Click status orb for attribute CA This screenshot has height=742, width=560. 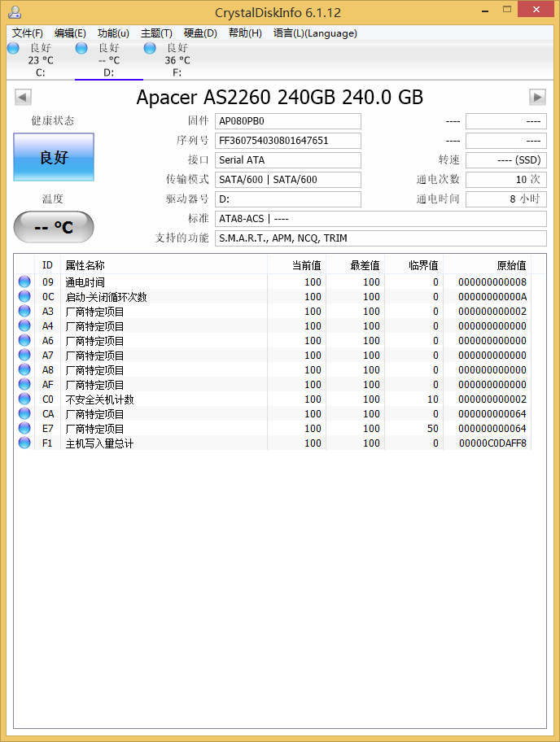pos(24,414)
